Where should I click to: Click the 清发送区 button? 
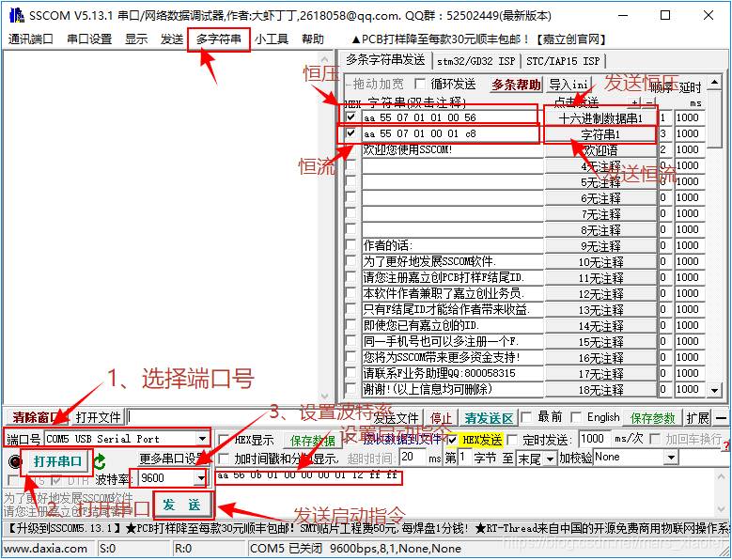(x=489, y=418)
